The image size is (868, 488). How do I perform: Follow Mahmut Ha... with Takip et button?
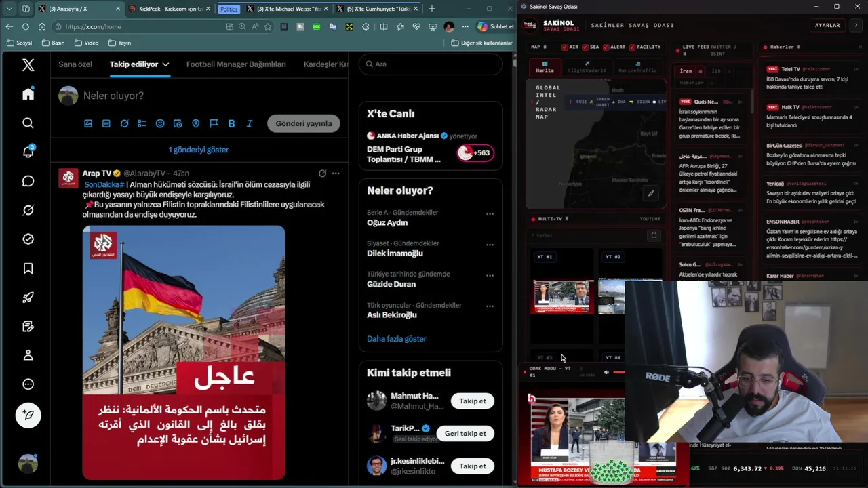(473, 401)
